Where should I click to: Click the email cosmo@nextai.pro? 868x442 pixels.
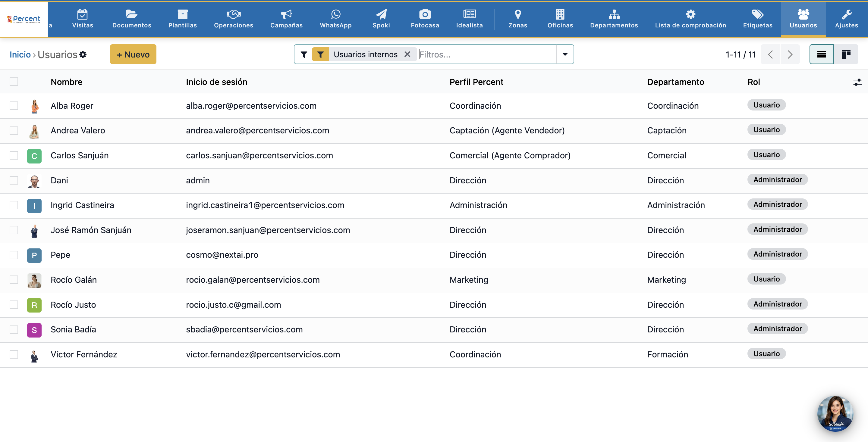pyautogui.click(x=222, y=255)
